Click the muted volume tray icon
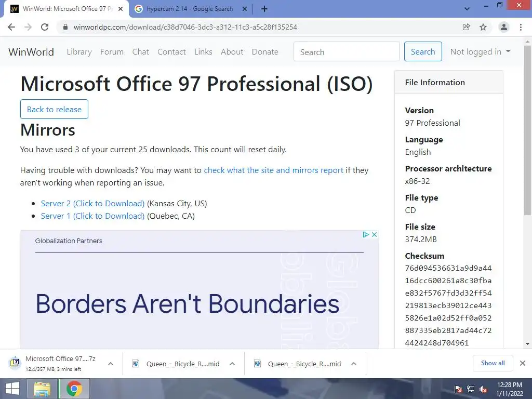 coord(483,389)
